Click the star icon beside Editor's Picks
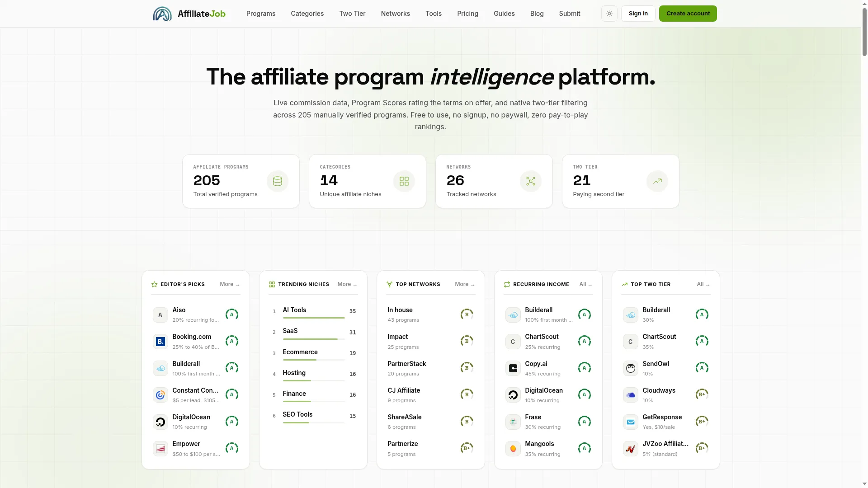Image resolution: width=868 pixels, height=488 pixels. click(154, 285)
